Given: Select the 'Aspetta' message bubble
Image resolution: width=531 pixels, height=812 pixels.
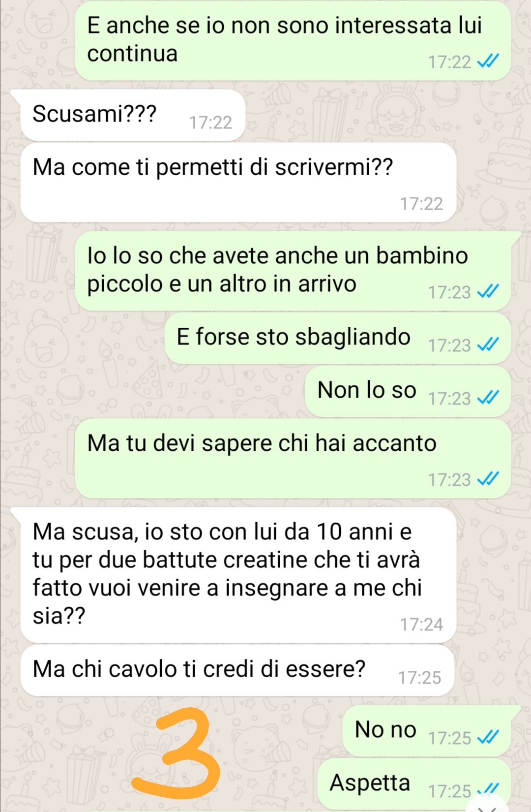Looking at the screenshot, I should tap(414, 784).
